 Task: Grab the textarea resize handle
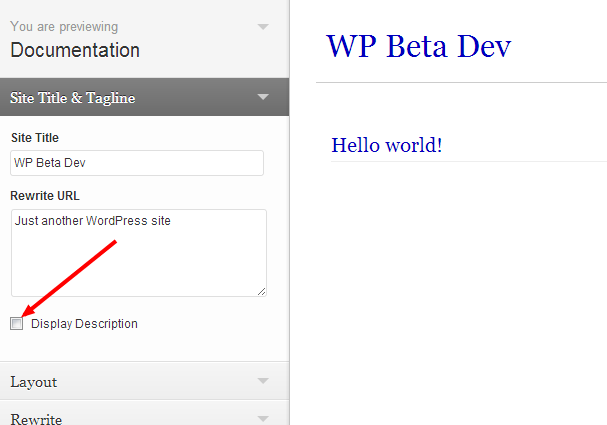(x=262, y=291)
